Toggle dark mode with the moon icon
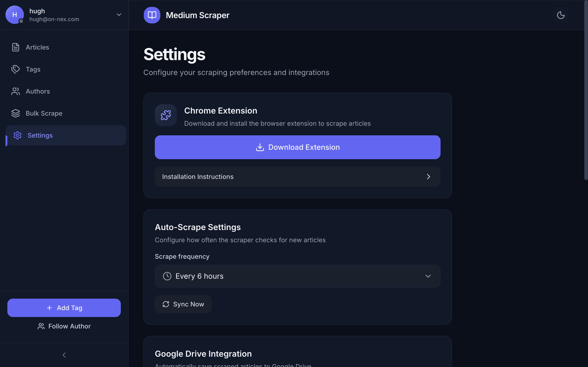The width and height of the screenshot is (588, 367). click(x=560, y=15)
